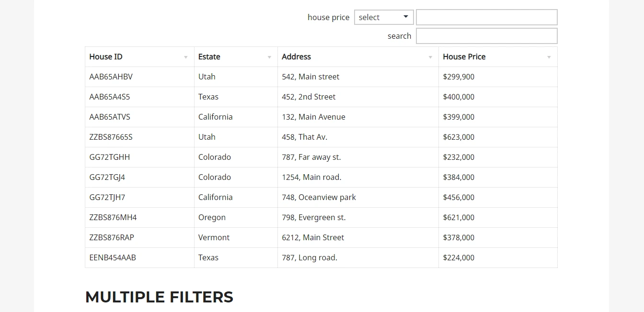
Task: Click the $224,000 price cell
Action: 459,257
